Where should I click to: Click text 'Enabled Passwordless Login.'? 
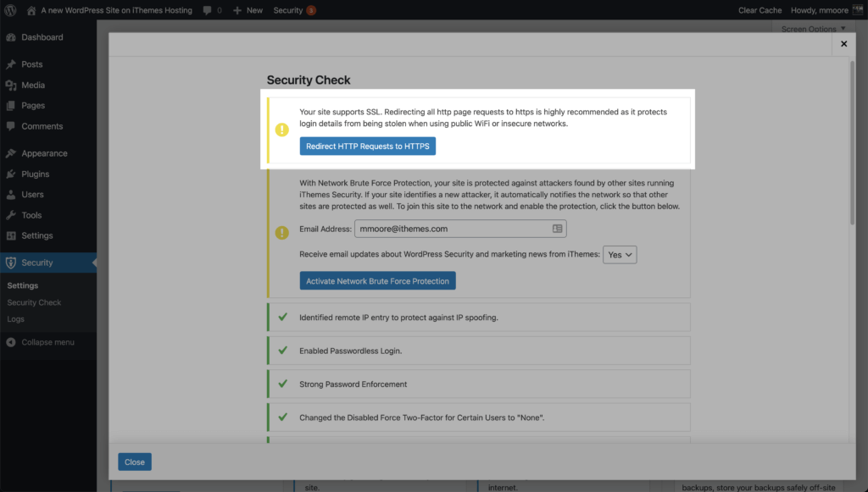click(350, 351)
